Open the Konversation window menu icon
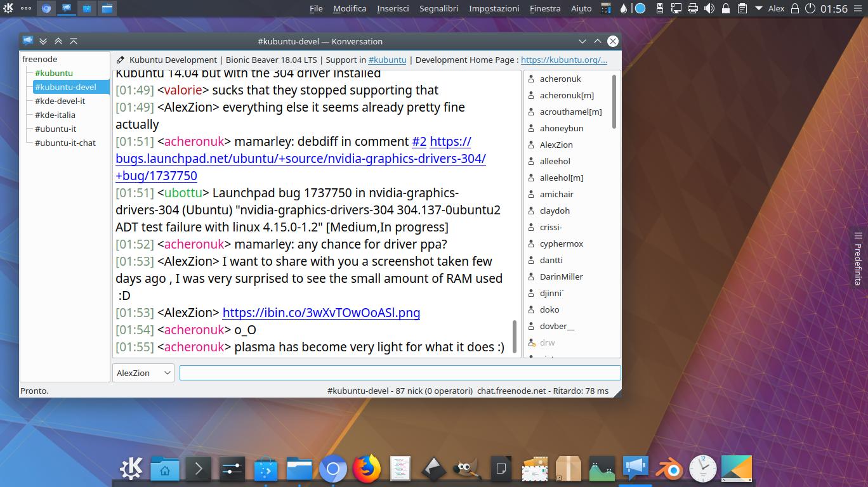The height and width of the screenshot is (487, 868). 28,41
